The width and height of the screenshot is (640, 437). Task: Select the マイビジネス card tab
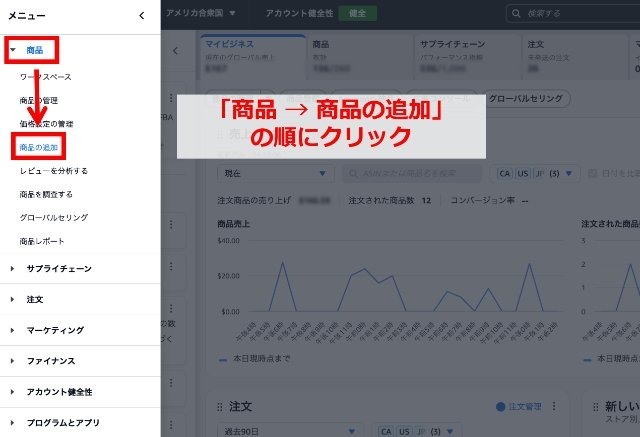click(253, 57)
